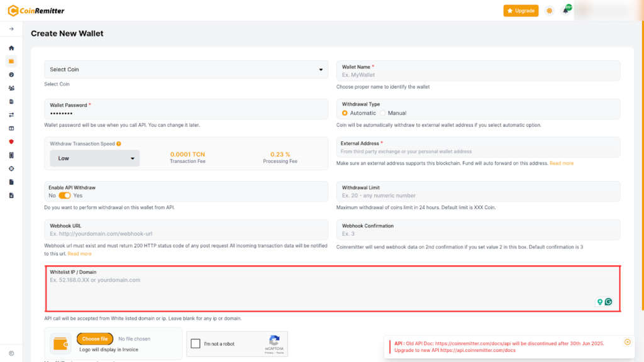Toggle the Enable API Withdraw switch
644x362 pixels.
[x=65, y=195]
